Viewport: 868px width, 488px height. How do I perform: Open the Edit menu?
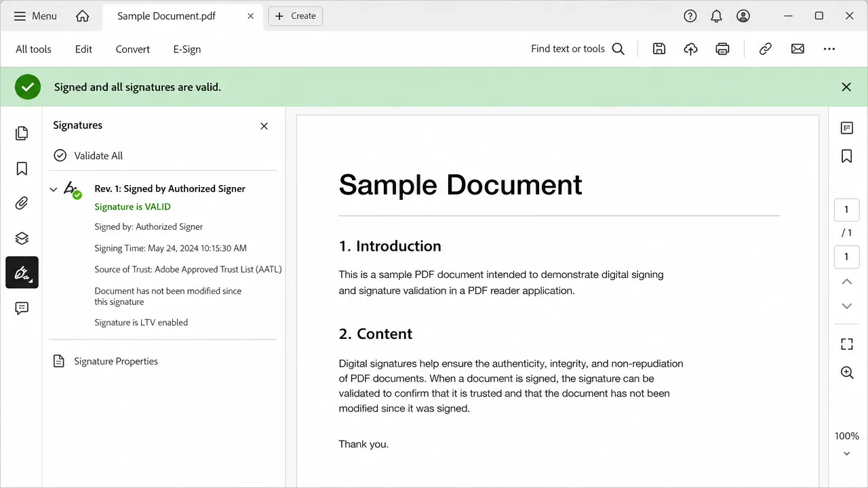coord(83,49)
